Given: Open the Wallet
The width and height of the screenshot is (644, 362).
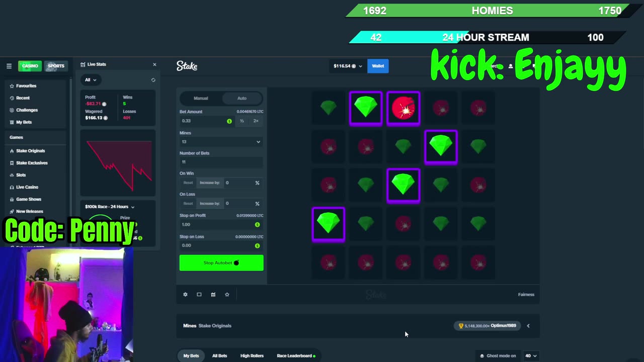Looking at the screenshot, I should click(x=378, y=66).
